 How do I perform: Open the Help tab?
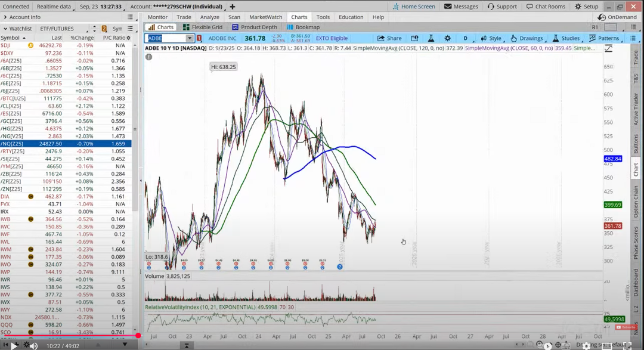point(378,17)
